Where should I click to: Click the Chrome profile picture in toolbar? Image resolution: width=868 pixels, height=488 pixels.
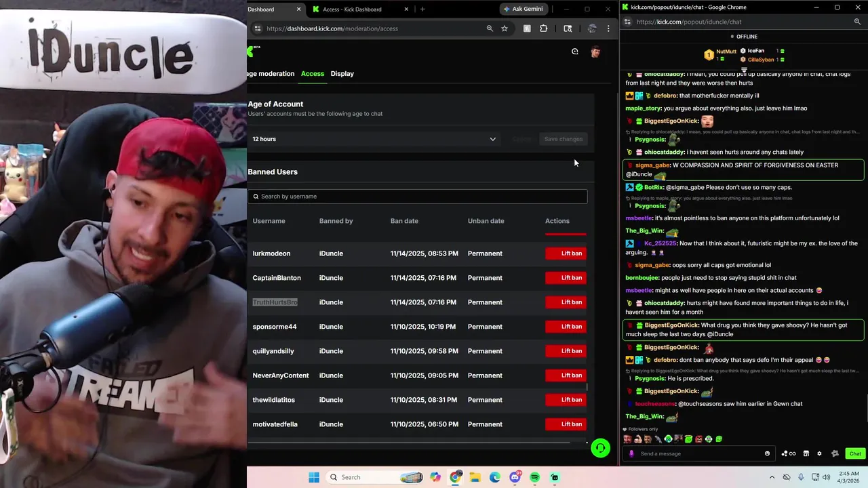coord(592,28)
